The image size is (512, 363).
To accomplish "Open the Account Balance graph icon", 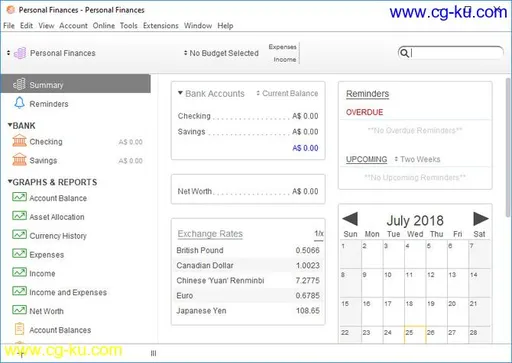I will [x=19, y=197].
